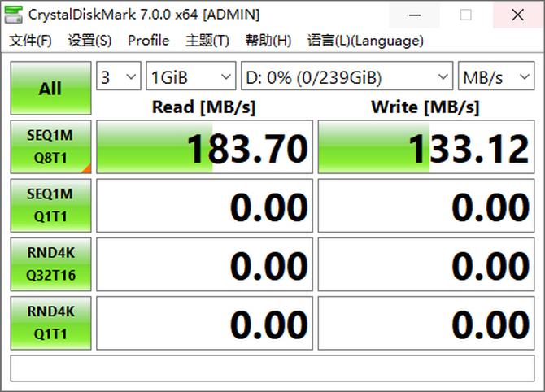545x392 pixels.
Task: Open the 设置(S) menu
Action: (x=89, y=41)
